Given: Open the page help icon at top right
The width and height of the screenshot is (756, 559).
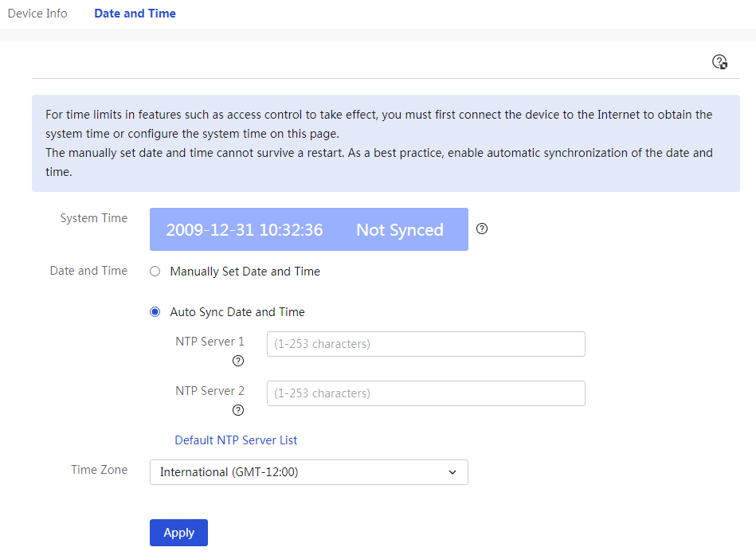Looking at the screenshot, I should pos(720,61).
